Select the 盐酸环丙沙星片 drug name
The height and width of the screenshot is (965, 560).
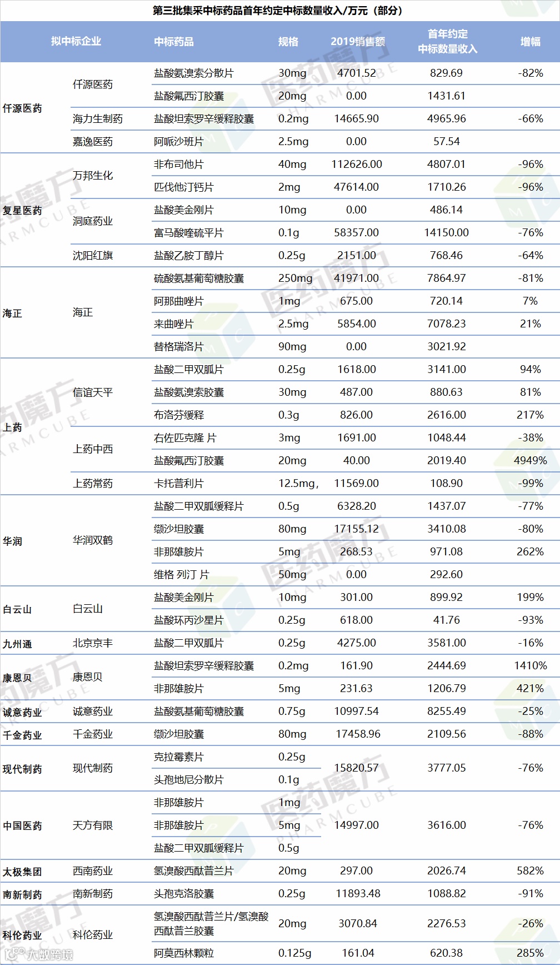click(189, 620)
